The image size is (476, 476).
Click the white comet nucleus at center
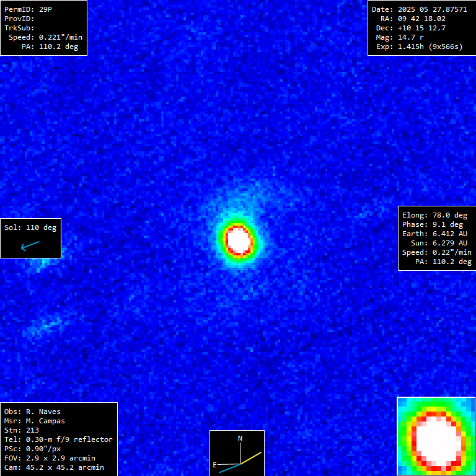click(x=239, y=239)
